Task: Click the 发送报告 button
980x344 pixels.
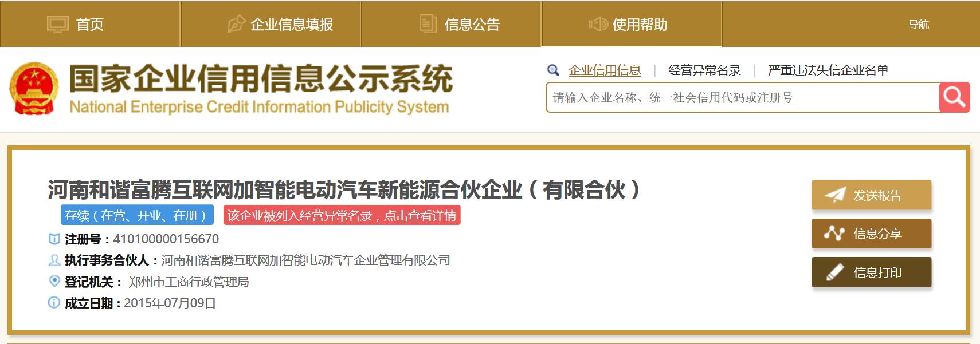Action: (x=871, y=195)
